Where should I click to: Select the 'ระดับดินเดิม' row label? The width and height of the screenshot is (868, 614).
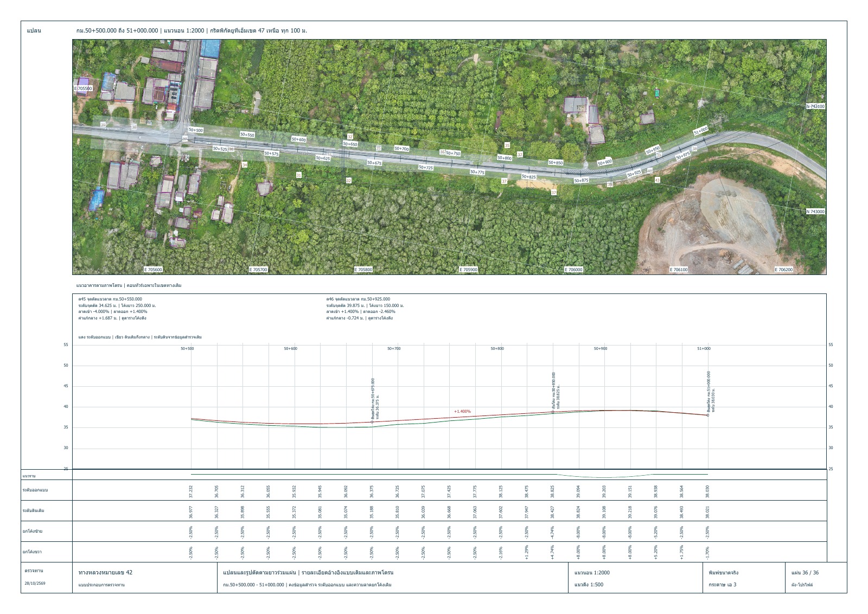pyautogui.click(x=34, y=510)
